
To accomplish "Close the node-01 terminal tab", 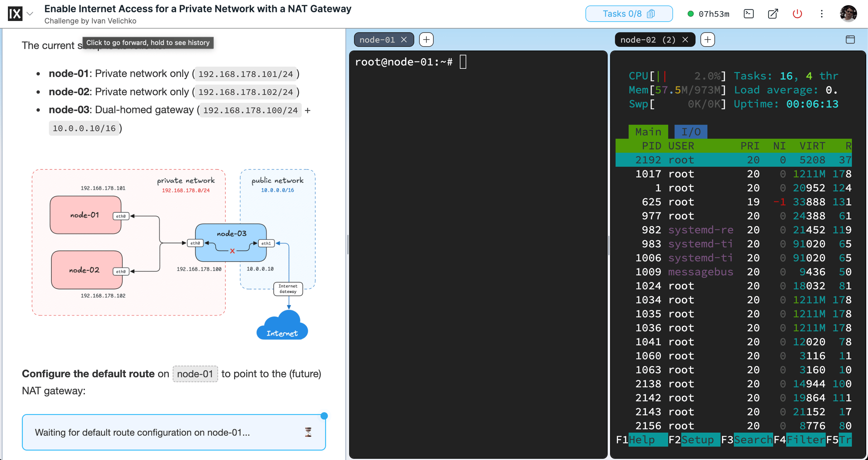I will 404,39.
